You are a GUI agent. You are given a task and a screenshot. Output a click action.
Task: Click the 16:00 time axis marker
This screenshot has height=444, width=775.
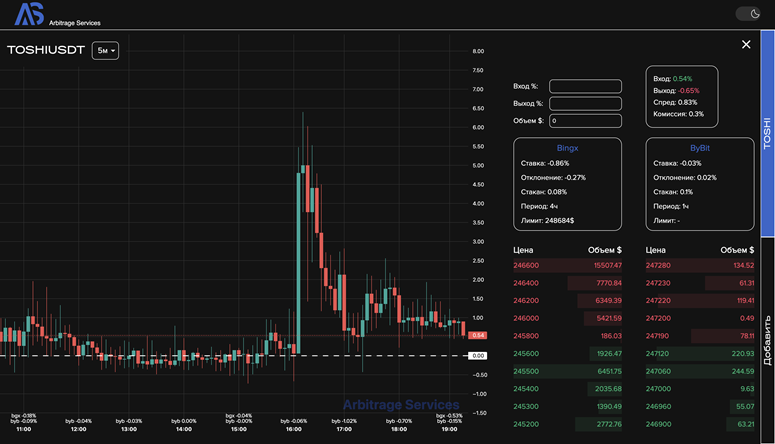click(293, 429)
